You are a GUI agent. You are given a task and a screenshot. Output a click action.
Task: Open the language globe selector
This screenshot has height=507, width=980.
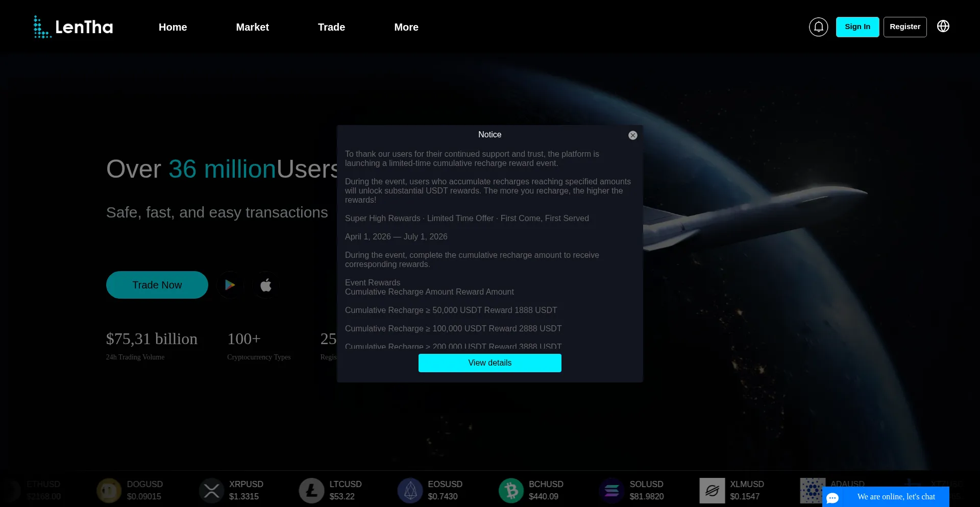943,26
